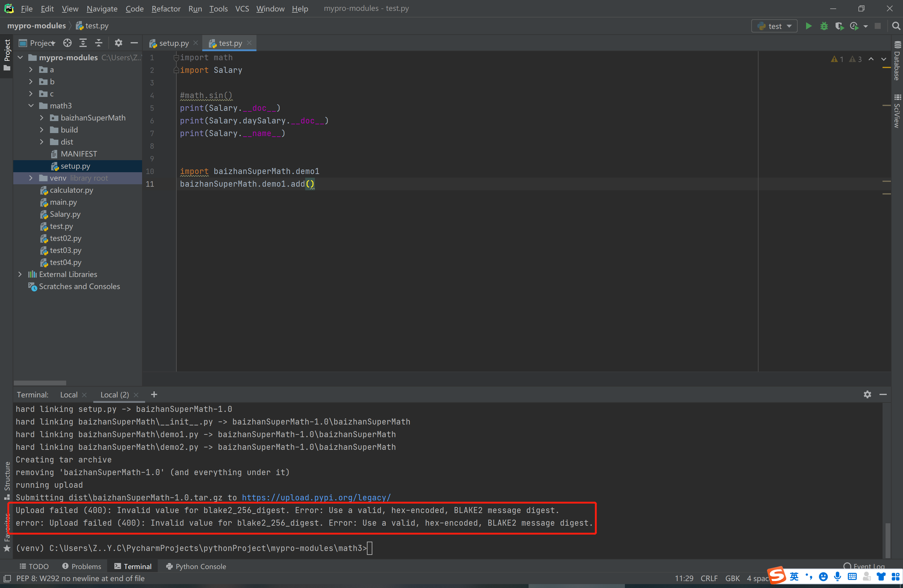Collapse the math3 folder

31,106
